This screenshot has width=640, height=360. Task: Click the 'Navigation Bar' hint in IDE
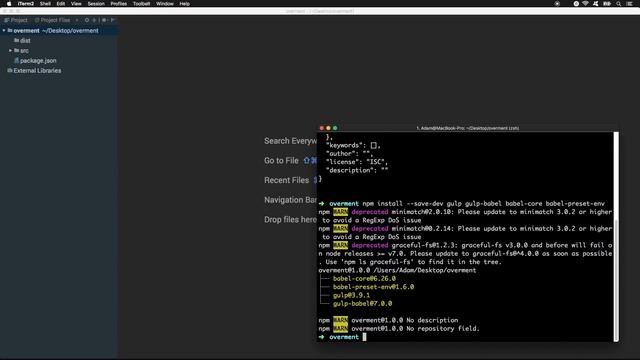pyautogui.click(x=290, y=200)
